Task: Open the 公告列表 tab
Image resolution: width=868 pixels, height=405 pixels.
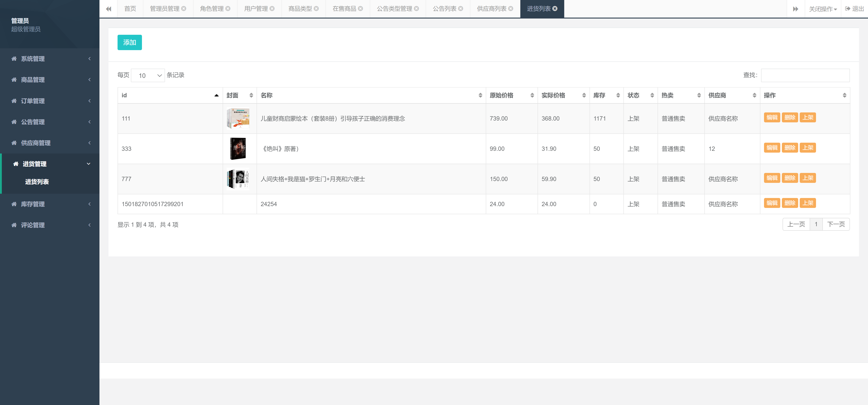Action: pos(444,8)
